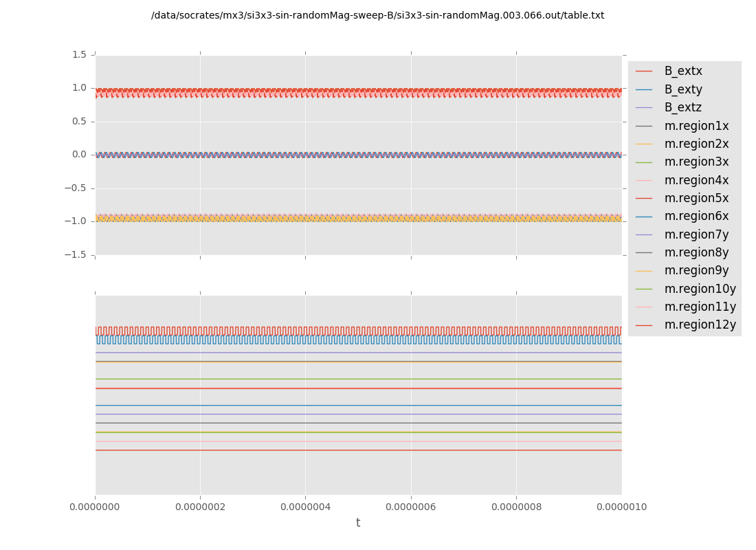Click the 0.0000004 x-axis tick label

click(x=306, y=507)
